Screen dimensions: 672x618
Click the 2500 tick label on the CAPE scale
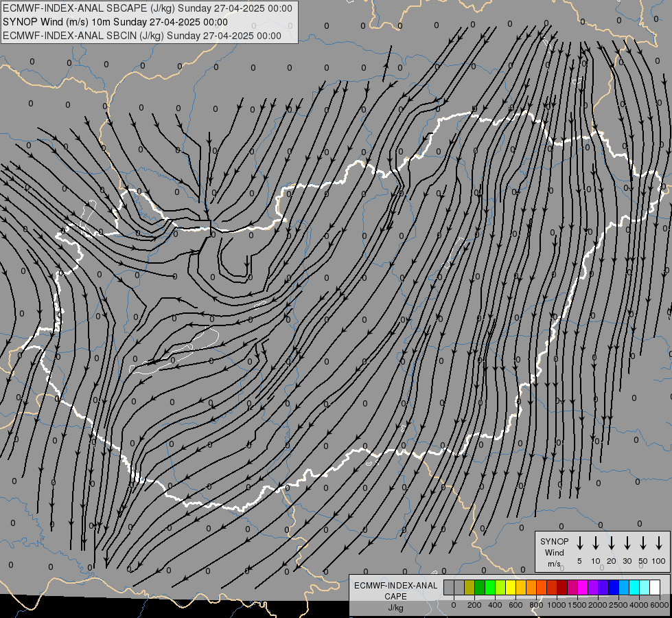pos(618,605)
